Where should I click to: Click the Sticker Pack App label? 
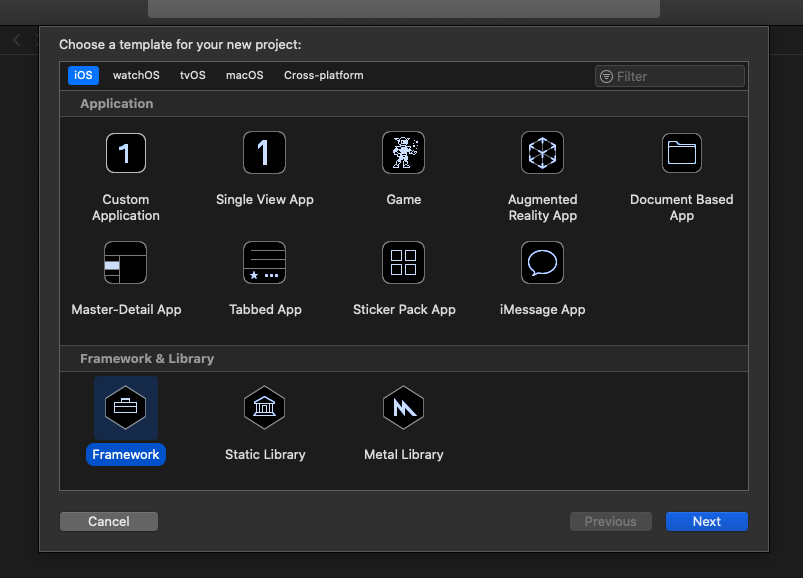click(404, 310)
